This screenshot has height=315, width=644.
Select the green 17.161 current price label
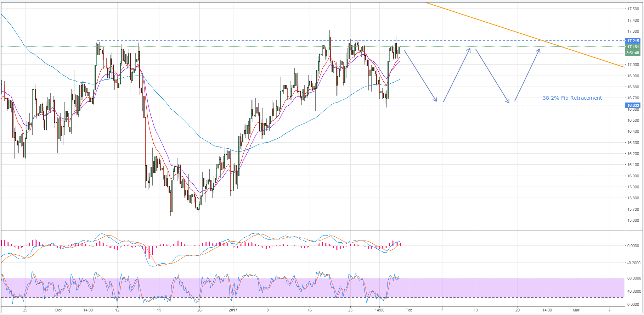[633, 47]
